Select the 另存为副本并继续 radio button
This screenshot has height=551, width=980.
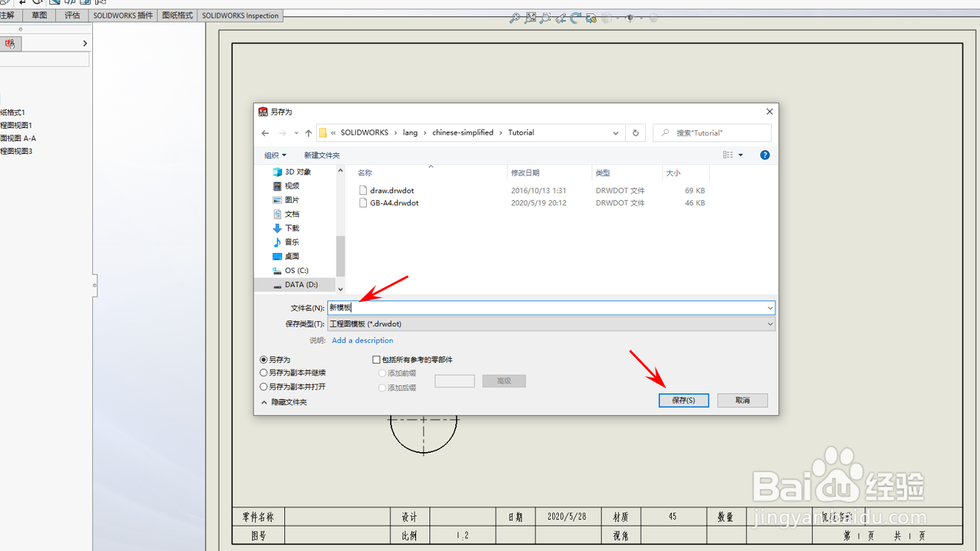[x=263, y=373]
